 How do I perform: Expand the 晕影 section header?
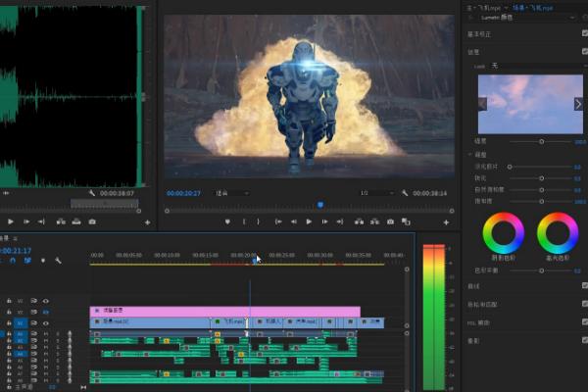[x=473, y=341]
